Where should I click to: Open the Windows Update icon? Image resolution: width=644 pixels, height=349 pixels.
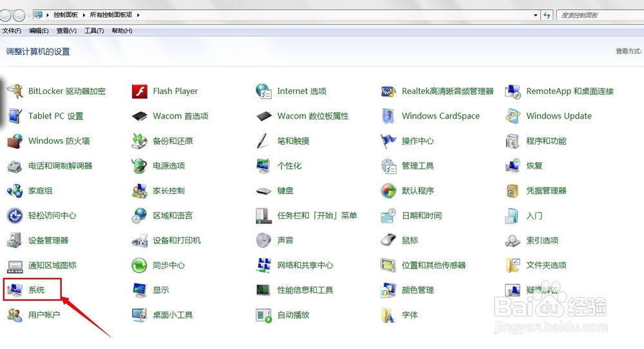pyautogui.click(x=513, y=116)
